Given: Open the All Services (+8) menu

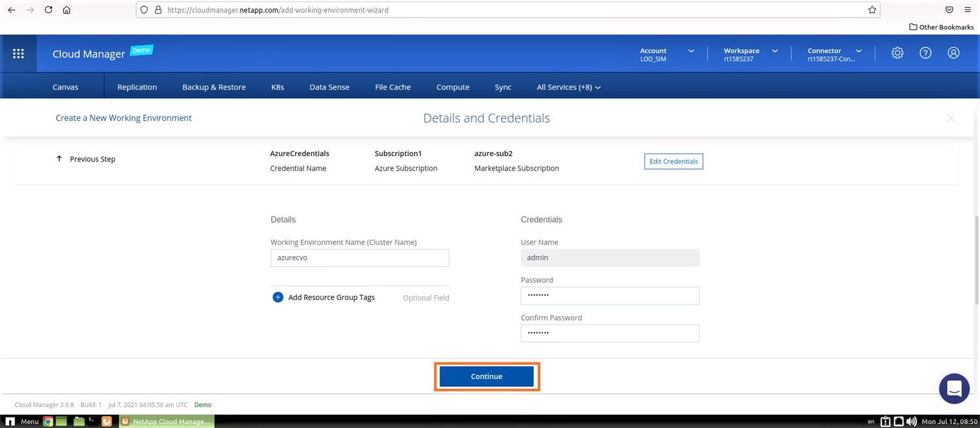Looking at the screenshot, I should tap(568, 87).
